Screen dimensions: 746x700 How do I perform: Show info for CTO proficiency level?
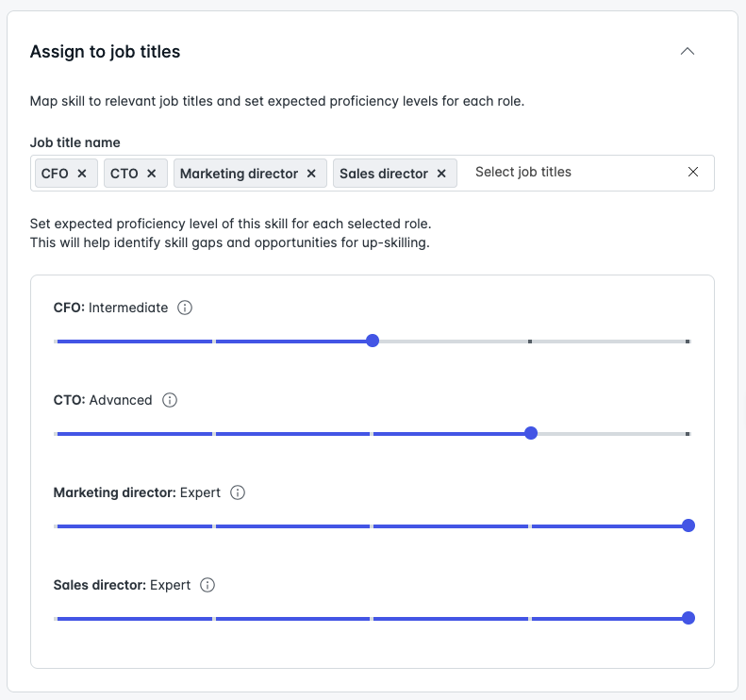(170, 400)
